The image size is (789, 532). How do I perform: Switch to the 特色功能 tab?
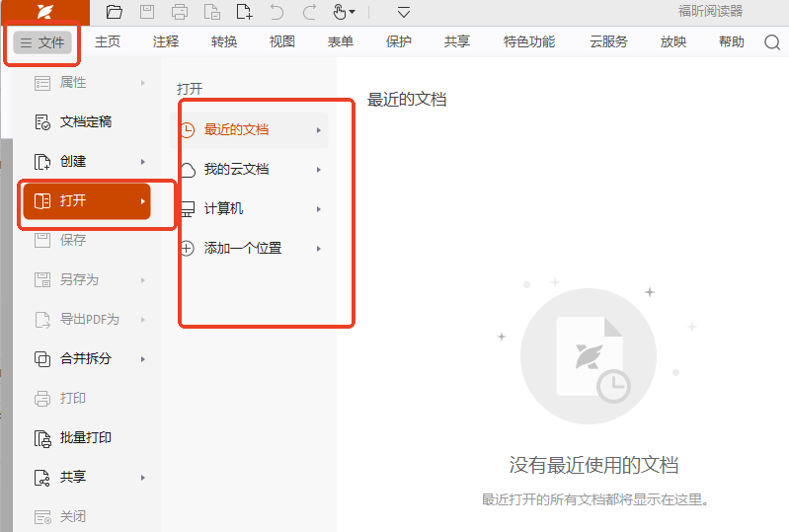tap(529, 41)
